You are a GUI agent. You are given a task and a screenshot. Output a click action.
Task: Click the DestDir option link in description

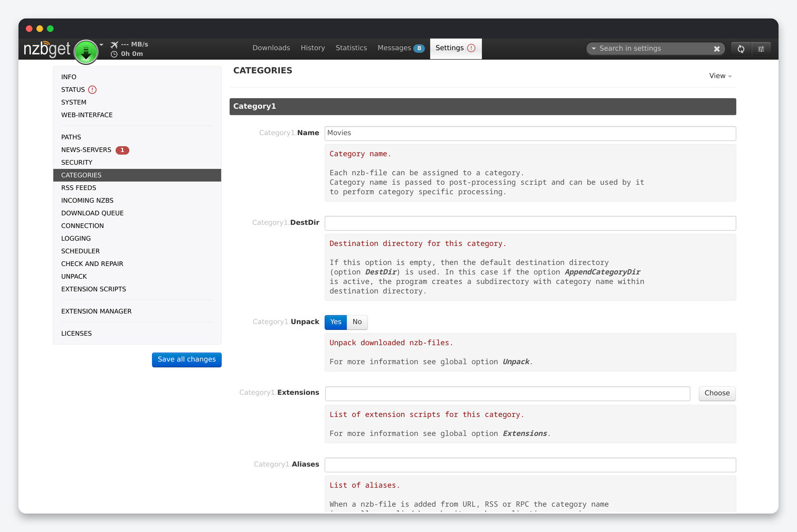[x=381, y=272]
